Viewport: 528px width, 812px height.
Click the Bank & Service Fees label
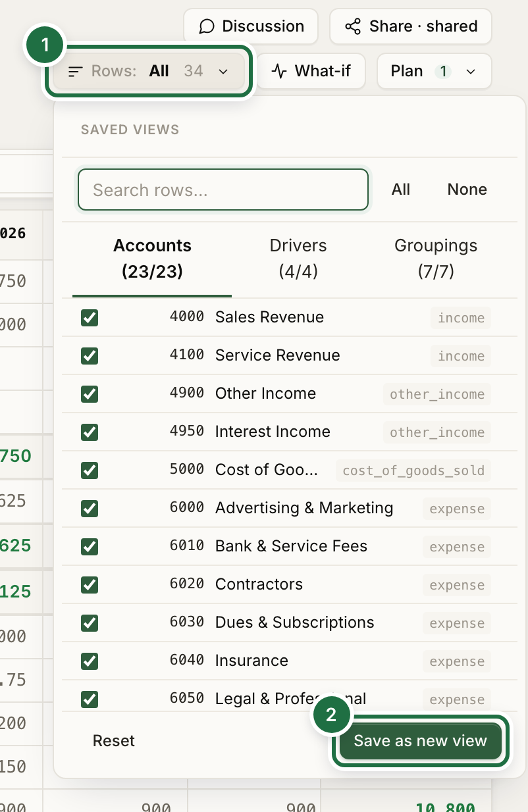[x=292, y=546]
